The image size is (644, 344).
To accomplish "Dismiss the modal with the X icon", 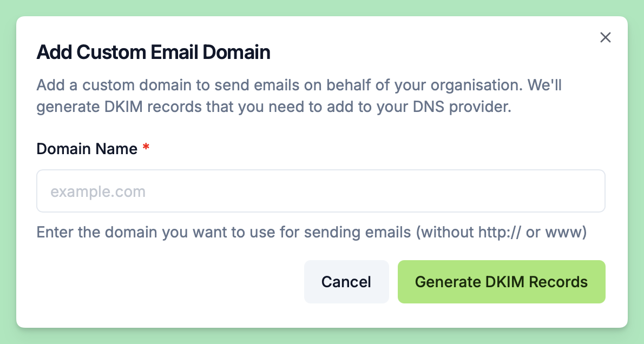I will (x=606, y=37).
